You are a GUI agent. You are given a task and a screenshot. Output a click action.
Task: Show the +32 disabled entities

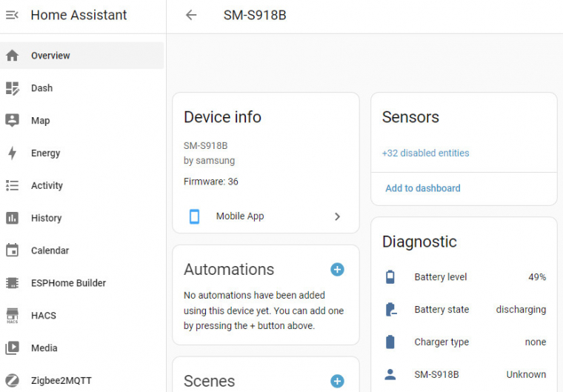[425, 153]
